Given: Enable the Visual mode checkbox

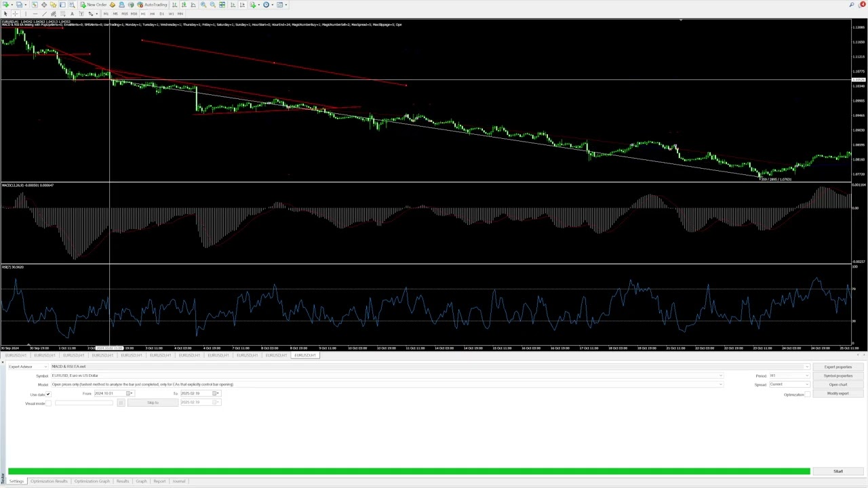Looking at the screenshot, I should 48,403.
